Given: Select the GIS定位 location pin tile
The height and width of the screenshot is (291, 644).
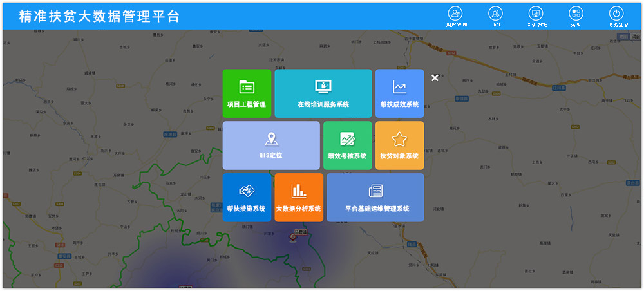Looking at the screenshot, I should 271,145.
